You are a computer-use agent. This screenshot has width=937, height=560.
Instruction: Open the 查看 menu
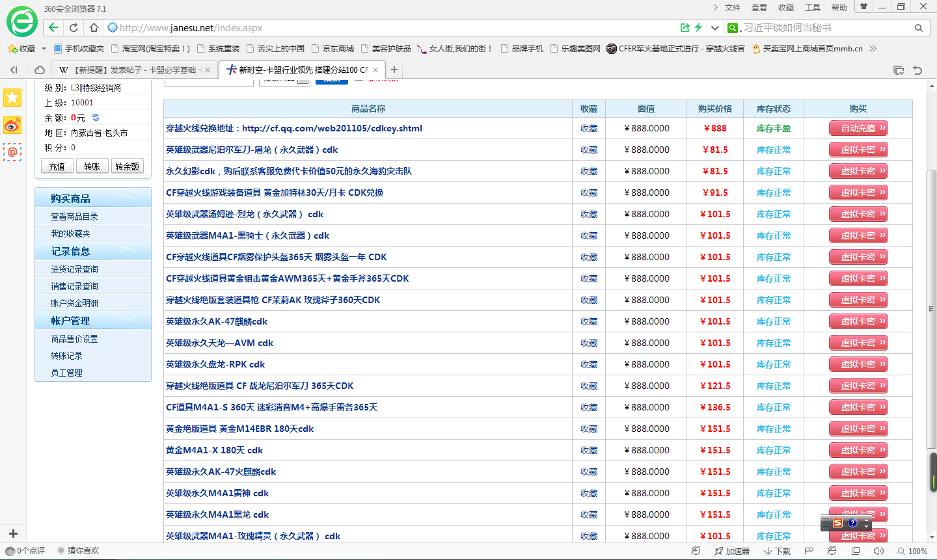(759, 8)
